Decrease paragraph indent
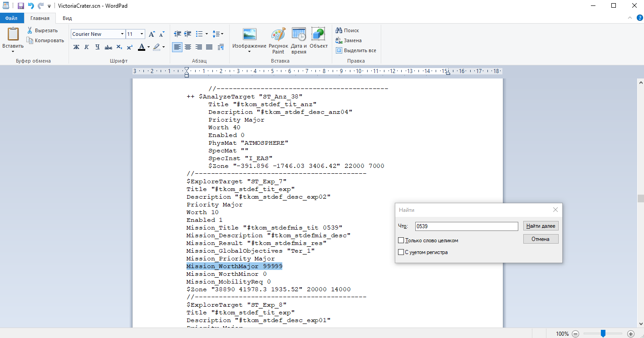The height and width of the screenshot is (338, 644). coord(177,34)
